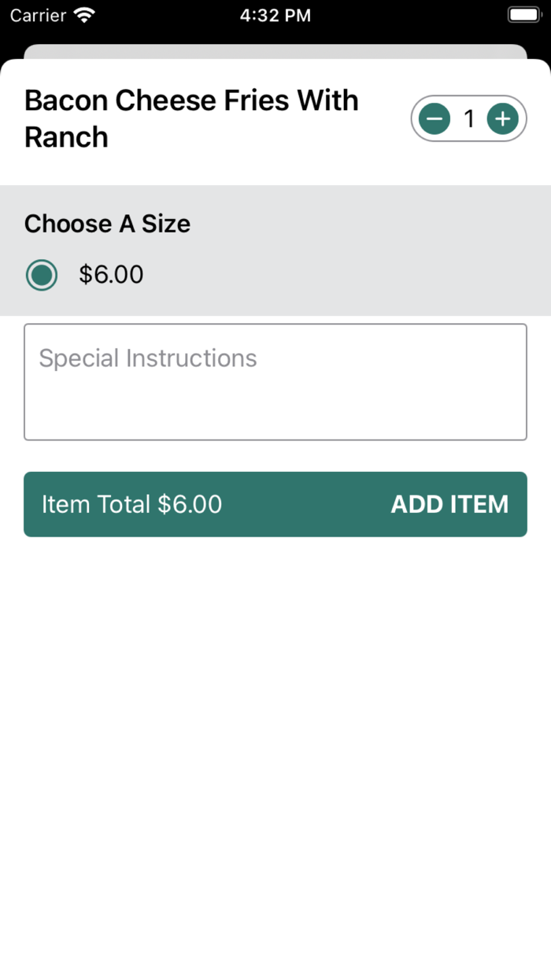This screenshot has width=551, height=980.
Task: Tap the battery icon in status bar
Action: click(523, 15)
